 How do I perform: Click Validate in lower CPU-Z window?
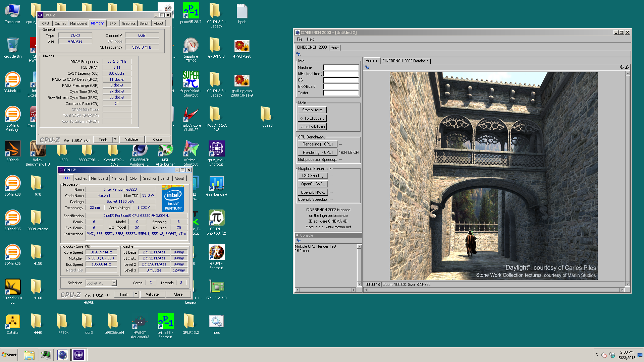pos(152,294)
